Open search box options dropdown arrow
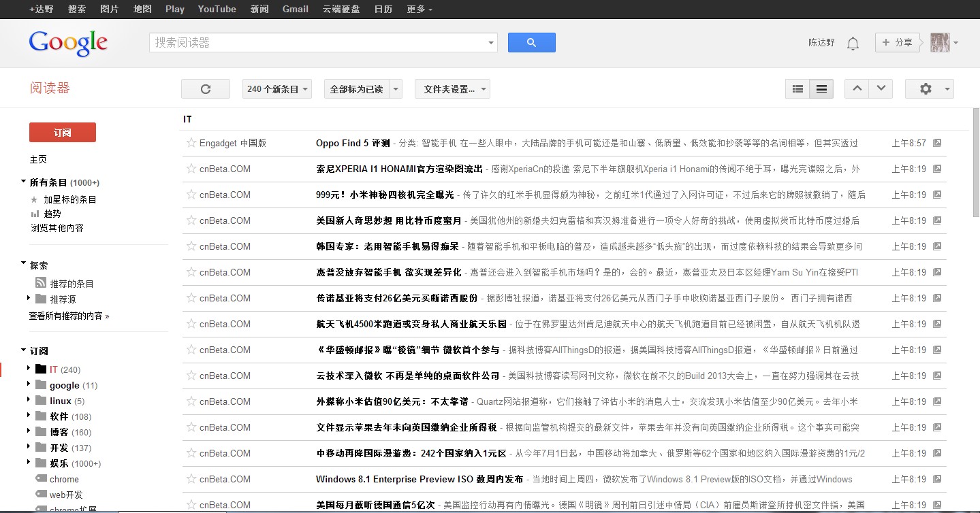980x513 pixels. click(491, 43)
